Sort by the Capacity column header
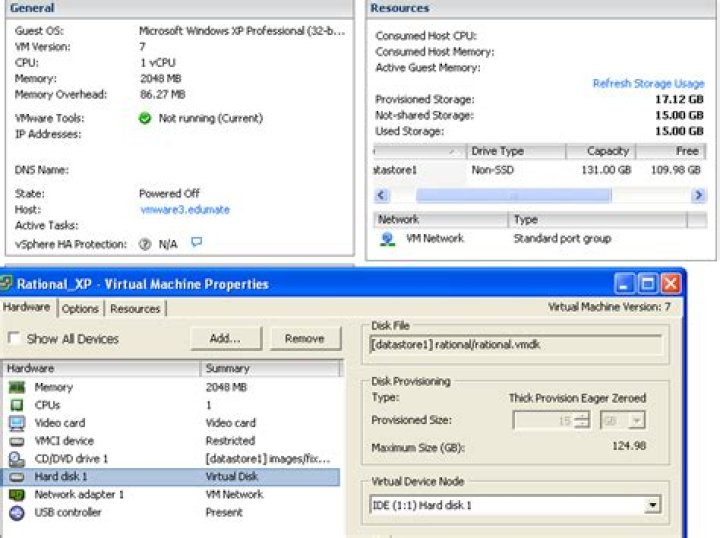 coord(601,151)
